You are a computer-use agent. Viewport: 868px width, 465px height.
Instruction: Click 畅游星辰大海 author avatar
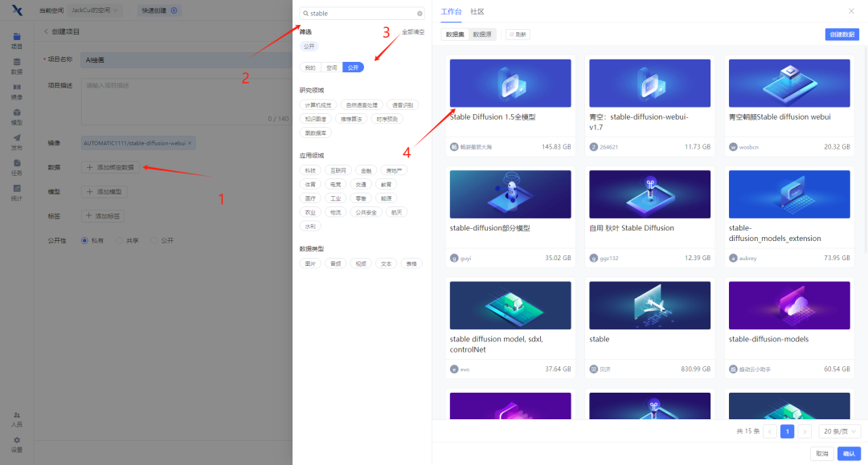coord(454,147)
